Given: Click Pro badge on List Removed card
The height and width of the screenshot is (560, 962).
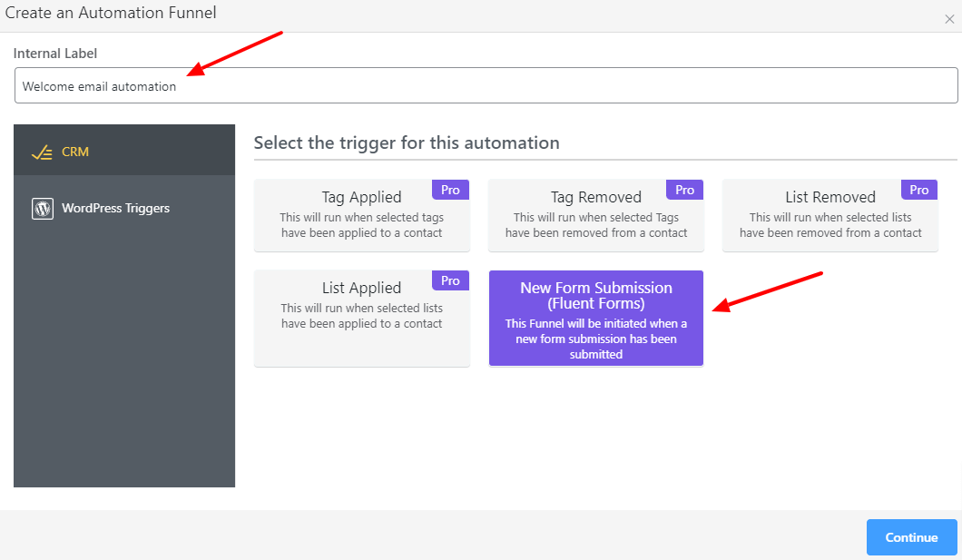Looking at the screenshot, I should coord(919,190).
